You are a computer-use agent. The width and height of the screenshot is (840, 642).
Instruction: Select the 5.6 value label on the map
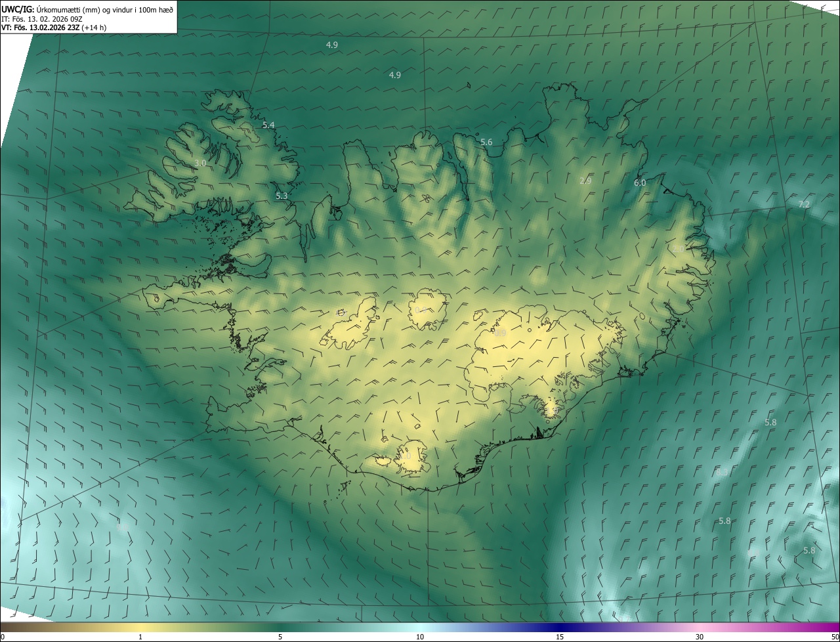pos(486,142)
